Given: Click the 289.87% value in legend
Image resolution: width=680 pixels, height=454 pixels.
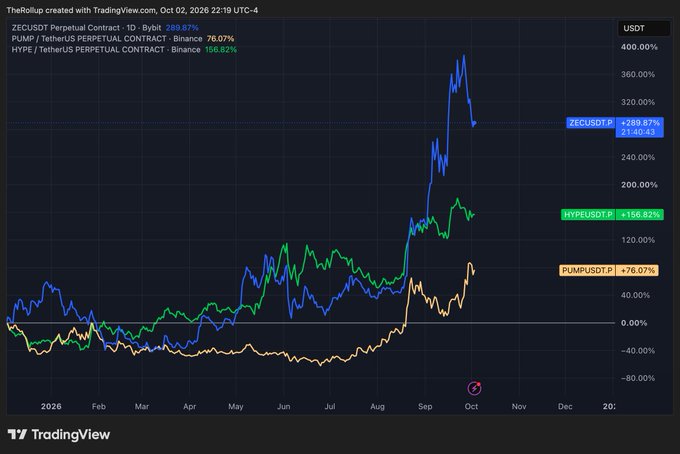Looking at the screenshot, I should (x=182, y=28).
